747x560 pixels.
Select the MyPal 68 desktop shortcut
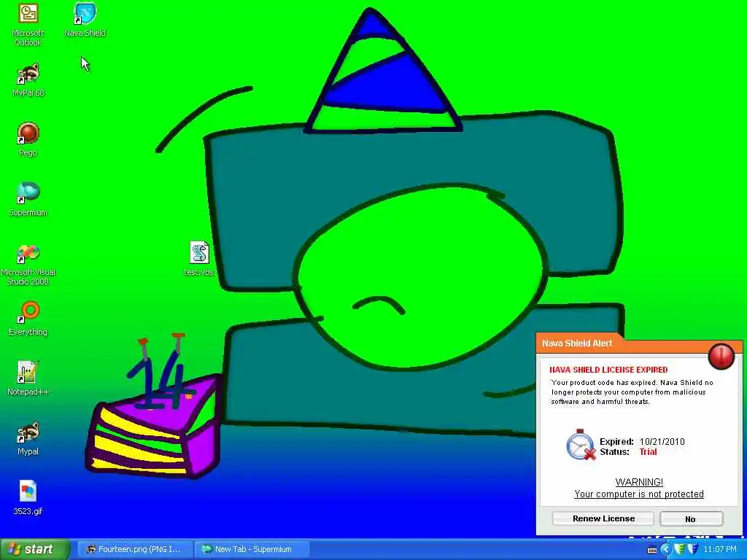(28, 79)
